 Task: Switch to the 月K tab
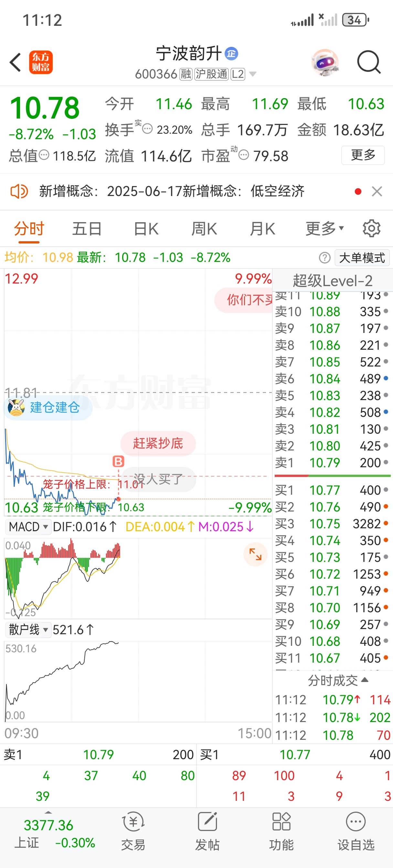(x=262, y=229)
